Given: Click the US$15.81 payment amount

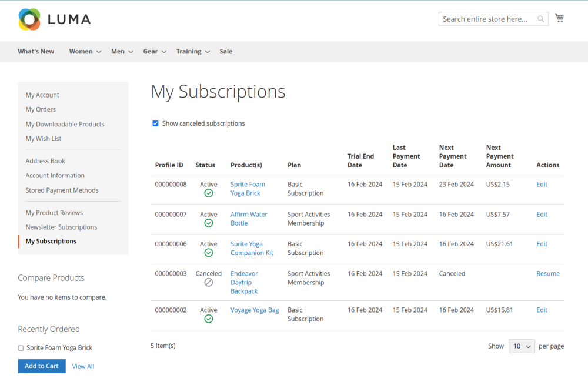Looking at the screenshot, I should click(499, 310).
